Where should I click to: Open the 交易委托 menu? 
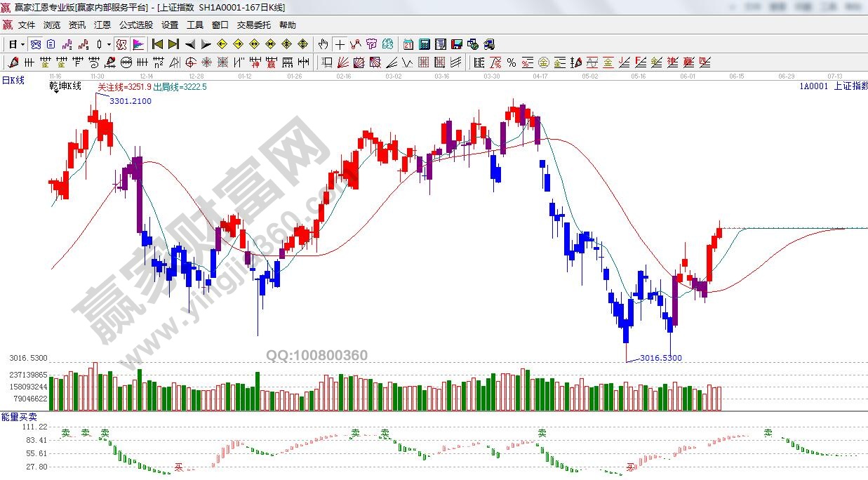[253, 25]
